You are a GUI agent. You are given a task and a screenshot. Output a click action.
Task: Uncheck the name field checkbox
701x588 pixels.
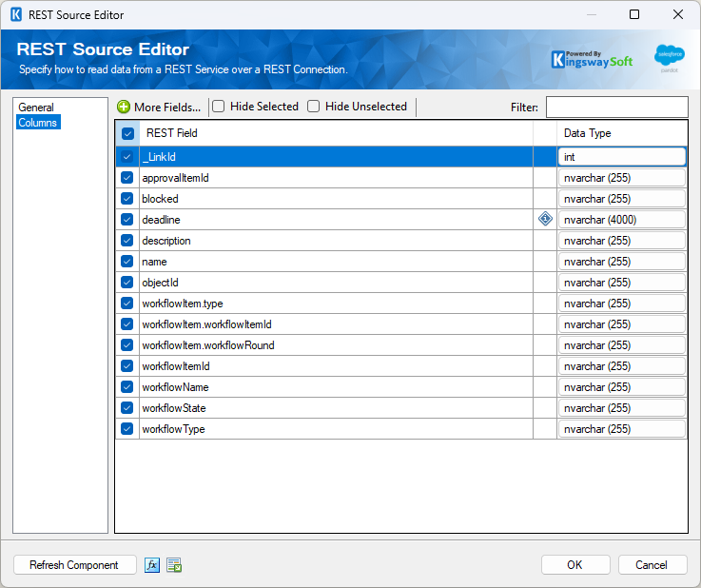tap(127, 262)
